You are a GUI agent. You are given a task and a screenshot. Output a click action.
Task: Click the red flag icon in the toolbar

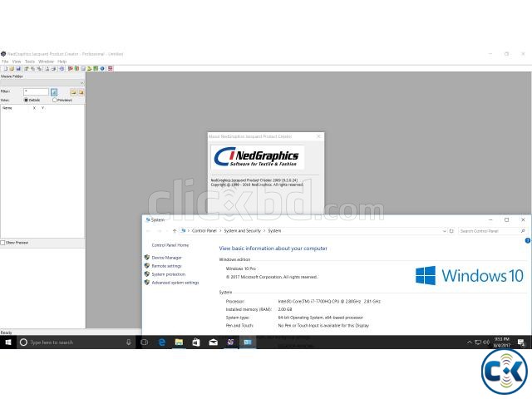coord(70,68)
